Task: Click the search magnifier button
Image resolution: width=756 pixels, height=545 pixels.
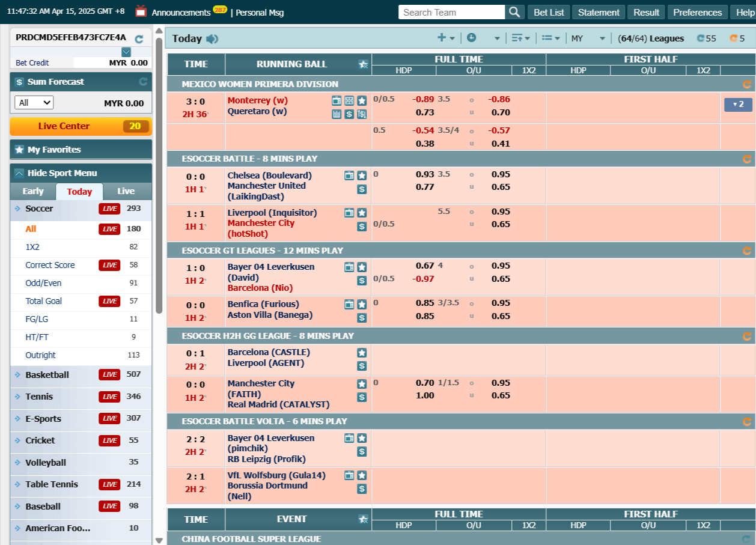Action: click(x=514, y=12)
